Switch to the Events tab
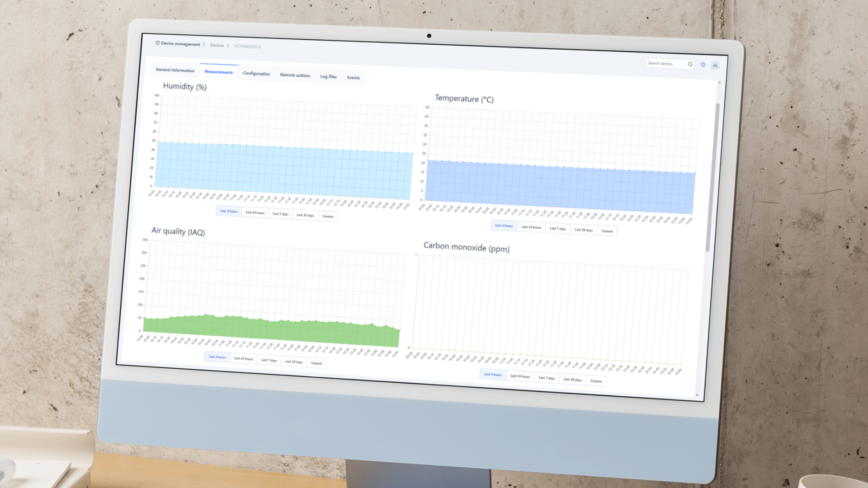This screenshot has height=488, width=868. 353,78
